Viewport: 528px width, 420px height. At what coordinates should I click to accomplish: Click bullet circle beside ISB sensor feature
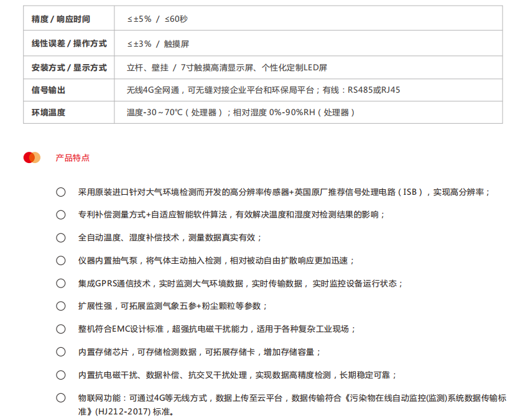(60, 192)
